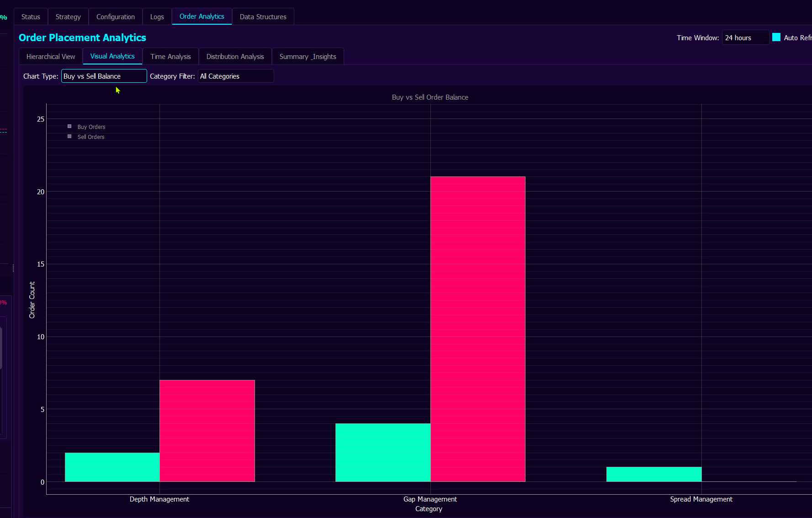Open the Time Window dropdown
Image resolution: width=812 pixels, height=518 pixels.
[745, 38]
